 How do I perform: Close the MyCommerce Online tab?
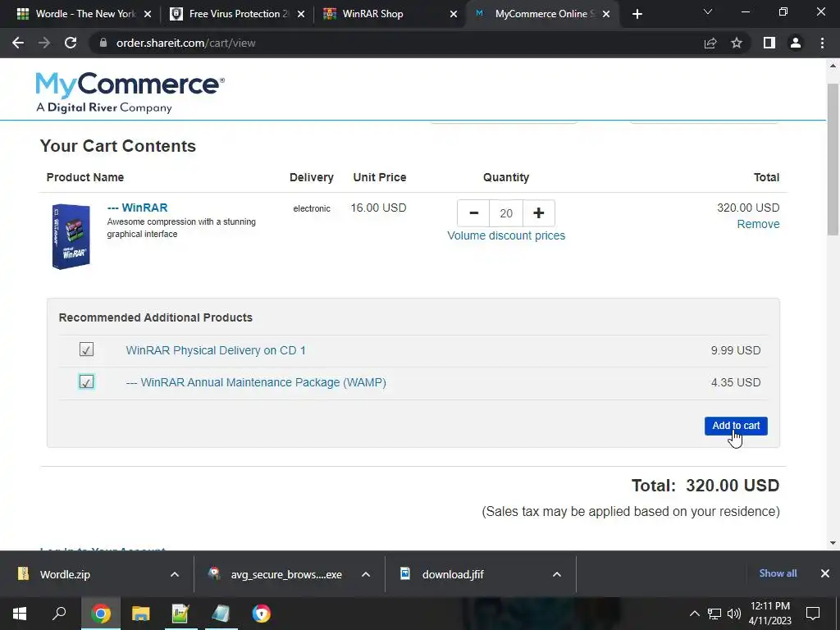click(606, 14)
